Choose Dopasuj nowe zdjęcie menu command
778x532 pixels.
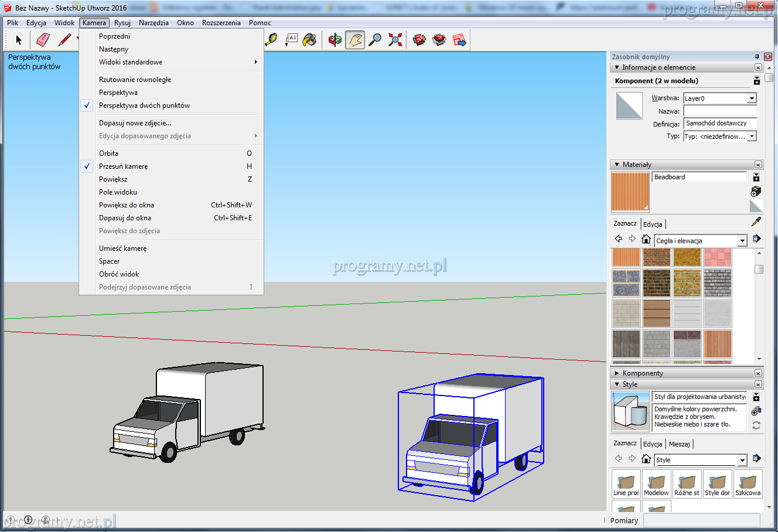135,123
